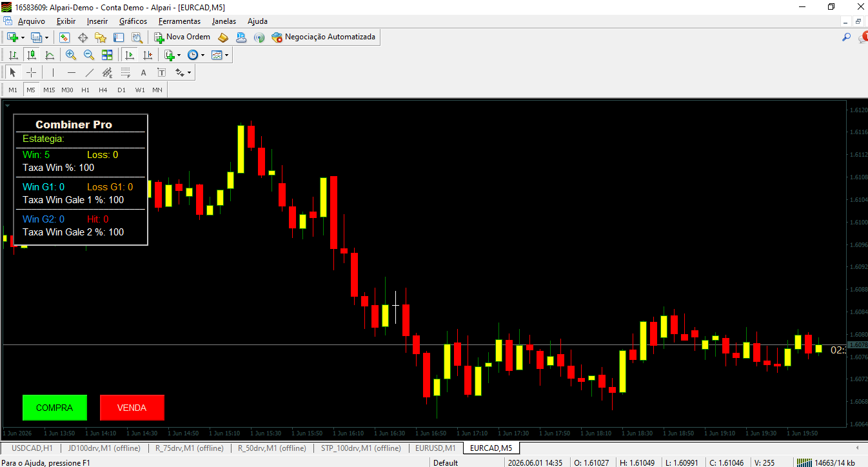The height and width of the screenshot is (467, 868).
Task: Switch chart to bar chart mode
Action: (13, 55)
